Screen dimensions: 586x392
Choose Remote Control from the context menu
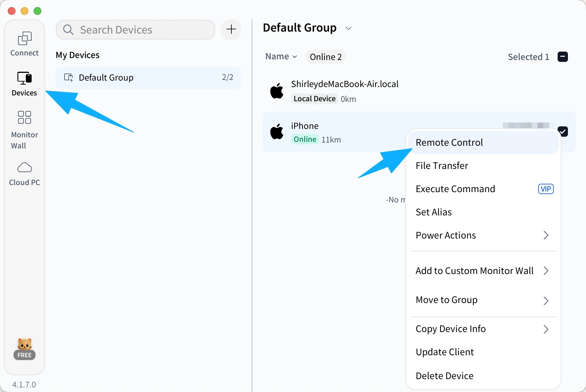483,142
